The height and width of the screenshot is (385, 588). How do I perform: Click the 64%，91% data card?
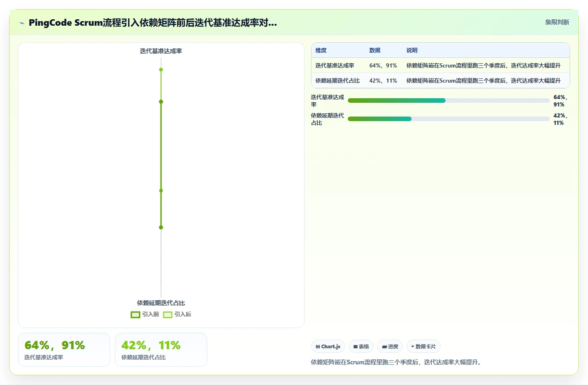coord(64,350)
